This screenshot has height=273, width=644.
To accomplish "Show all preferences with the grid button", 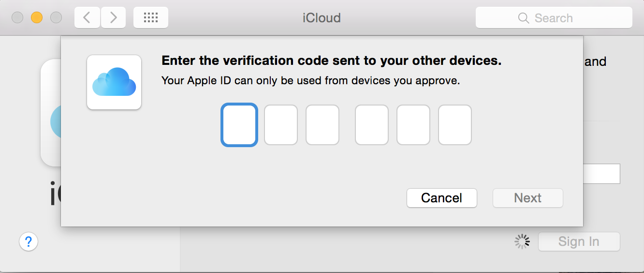I will pyautogui.click(x=151, y=18).
